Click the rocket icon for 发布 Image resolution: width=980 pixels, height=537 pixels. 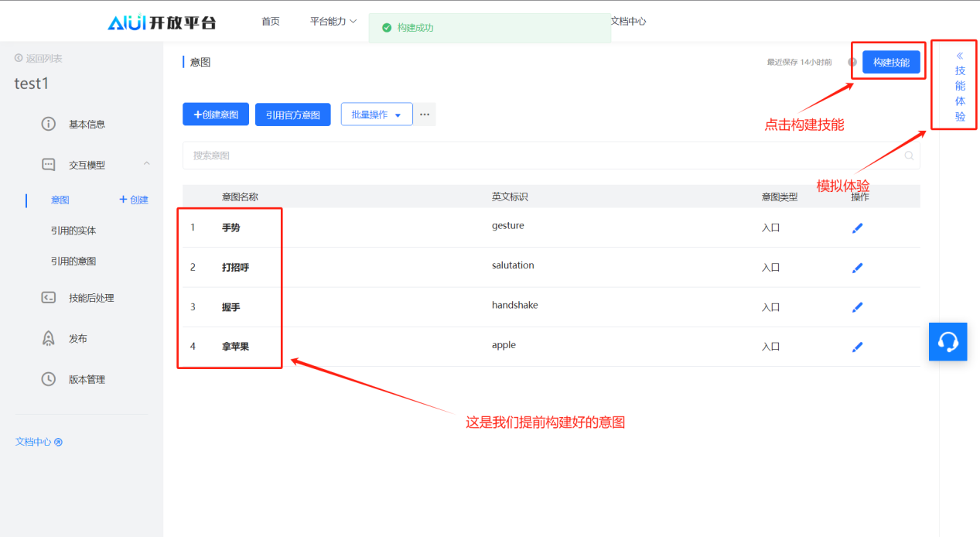(x=49, y=338)
